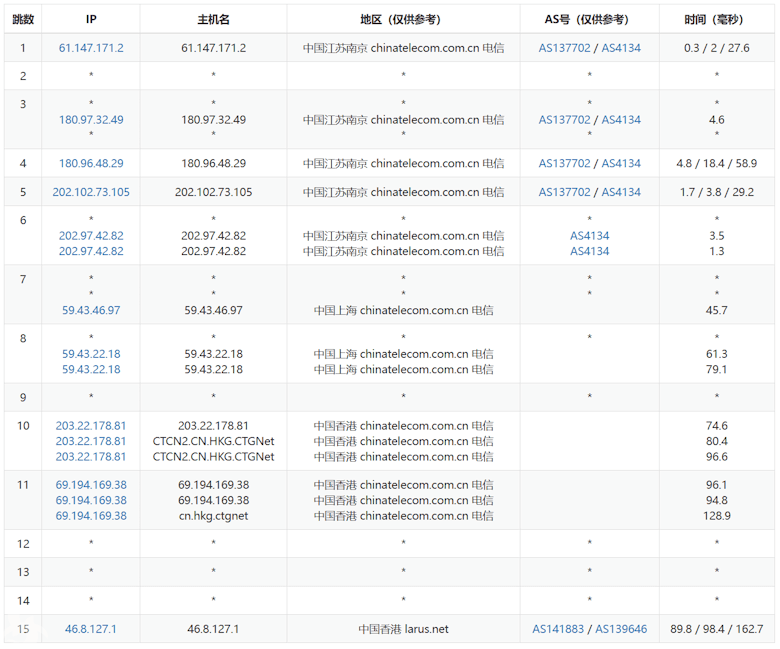Select time value '94.8' in hop 11
The width and height of the screenshot is (780, 649).
coord(717,500)
